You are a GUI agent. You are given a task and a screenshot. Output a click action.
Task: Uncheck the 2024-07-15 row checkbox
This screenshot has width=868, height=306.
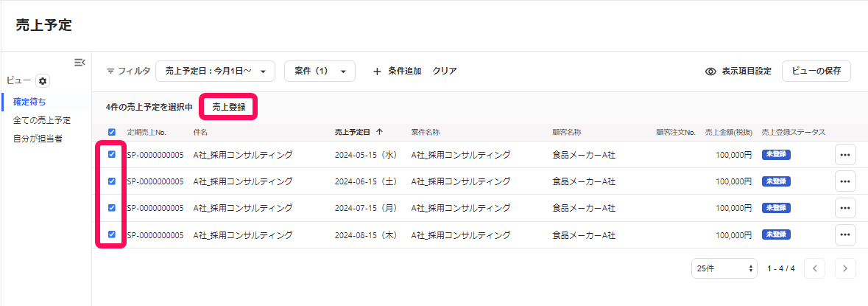[112, 207]
